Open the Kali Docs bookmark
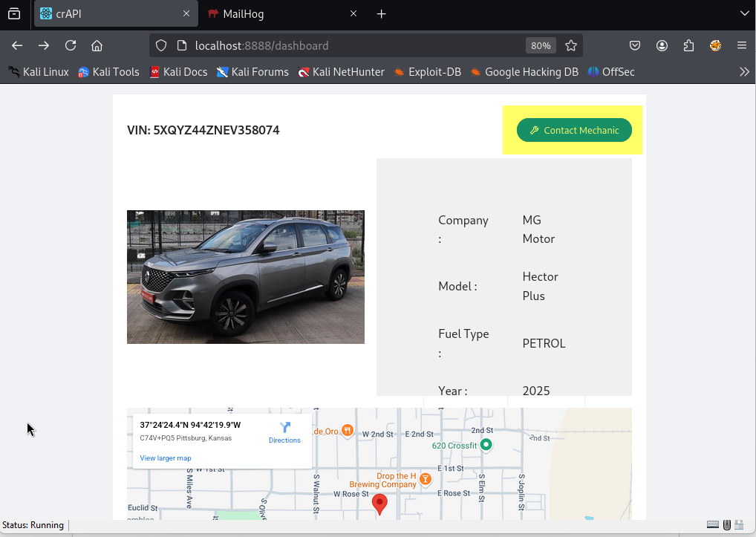The height and width of the screenshot is (537, 756). pos(178,72)
